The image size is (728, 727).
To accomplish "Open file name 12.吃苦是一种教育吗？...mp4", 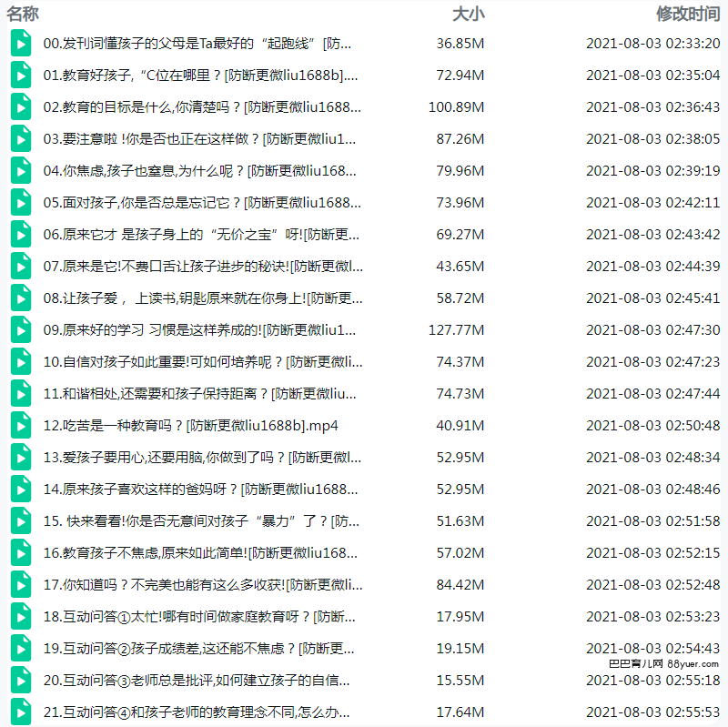I will tap(191, 426).
